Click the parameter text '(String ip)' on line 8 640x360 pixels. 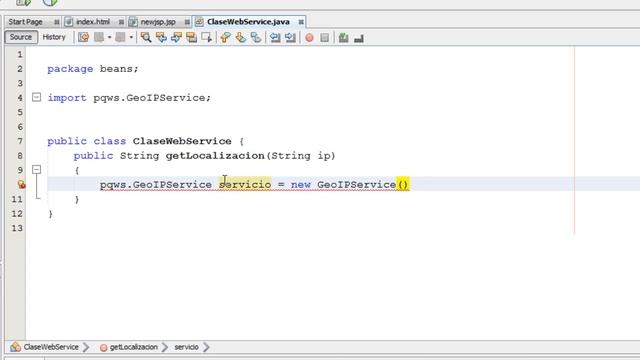tap(300, 156)
